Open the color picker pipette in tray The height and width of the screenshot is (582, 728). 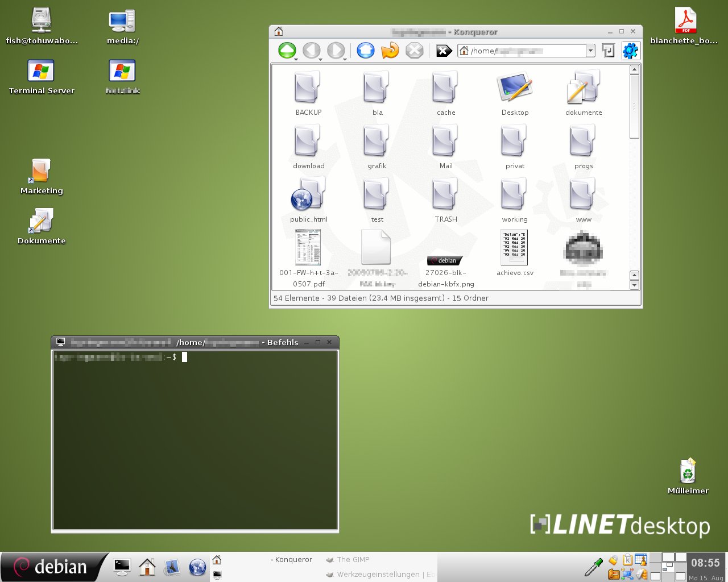[x=594, y=567]
